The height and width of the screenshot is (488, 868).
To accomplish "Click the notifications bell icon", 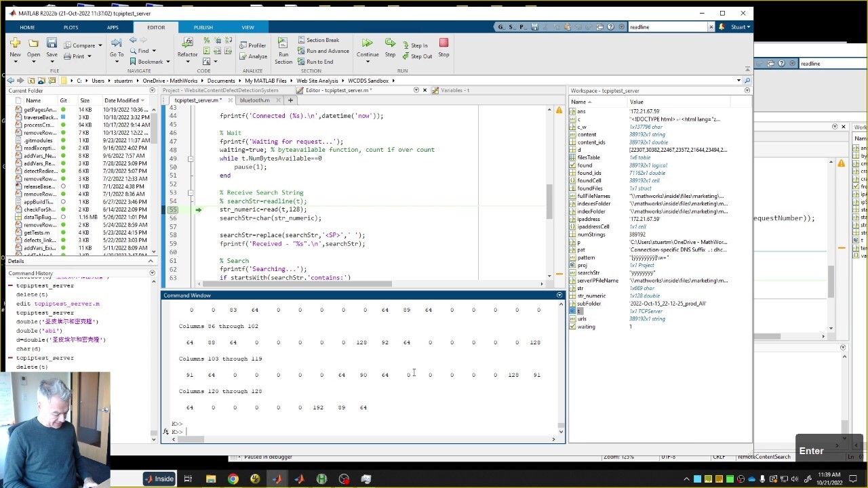I will point(721,27).
